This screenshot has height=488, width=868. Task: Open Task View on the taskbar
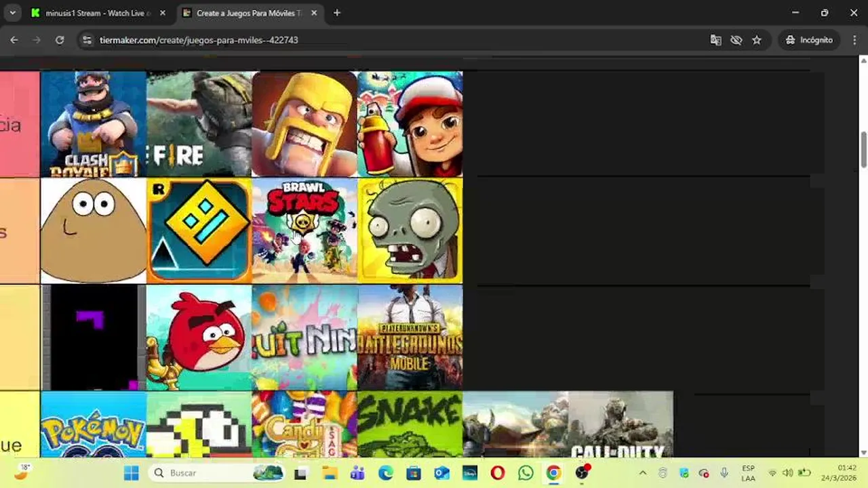point(300,473)
